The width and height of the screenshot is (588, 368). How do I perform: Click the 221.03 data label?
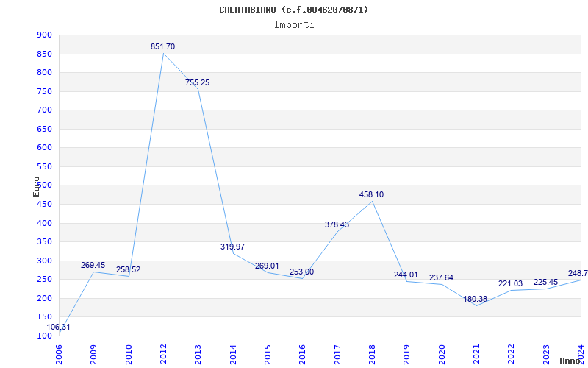[x=510, y=284]
